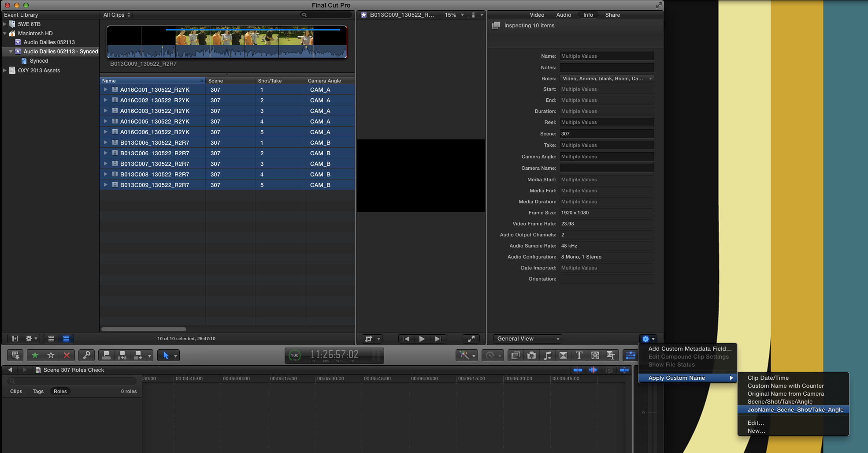Viewport: 868px width, 453px height.
Task: Expand the 5WE 6TB drive
Action: 5,24
